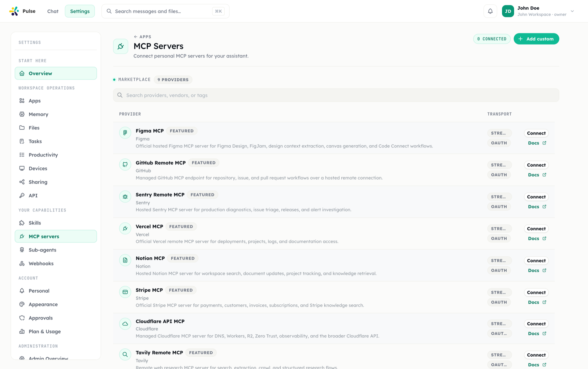Viewport: 588px width, 369px height.
Task: Expand the John Doe account chevron
Action: [572, 11]
